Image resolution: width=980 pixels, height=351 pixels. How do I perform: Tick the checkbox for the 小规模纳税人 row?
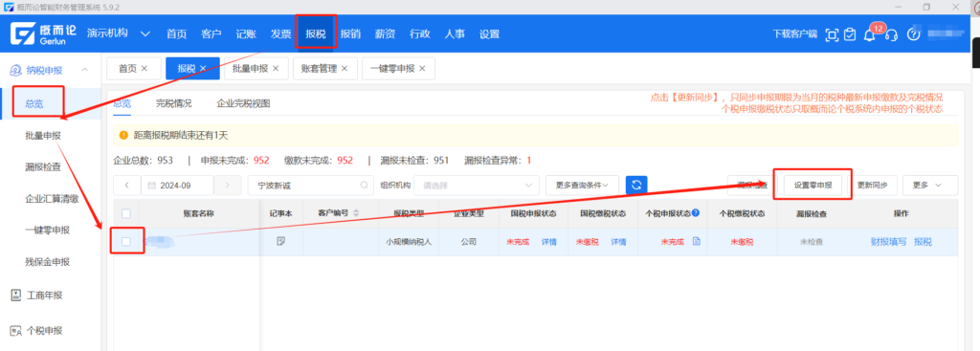(x=126, y=242)
